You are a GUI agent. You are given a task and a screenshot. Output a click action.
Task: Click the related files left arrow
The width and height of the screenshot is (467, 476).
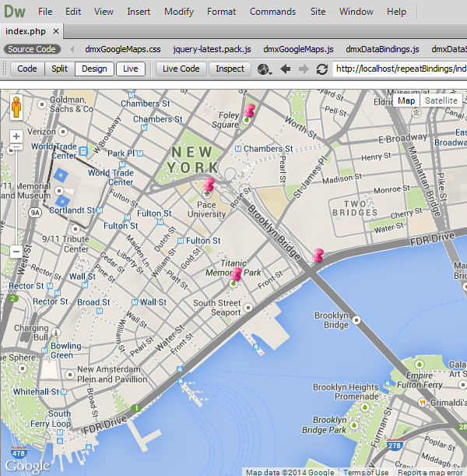pyautogui.click(x=72, y=49)
